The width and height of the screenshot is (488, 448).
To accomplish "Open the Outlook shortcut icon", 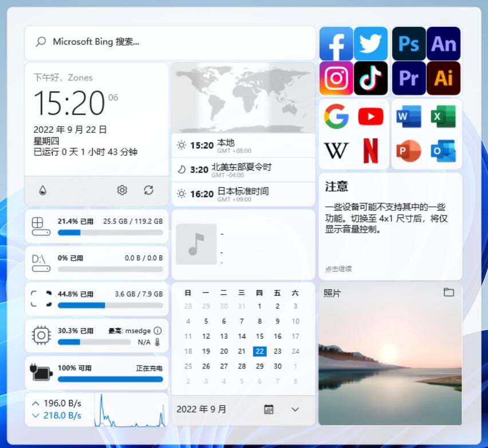I will [x=443, y=151].
